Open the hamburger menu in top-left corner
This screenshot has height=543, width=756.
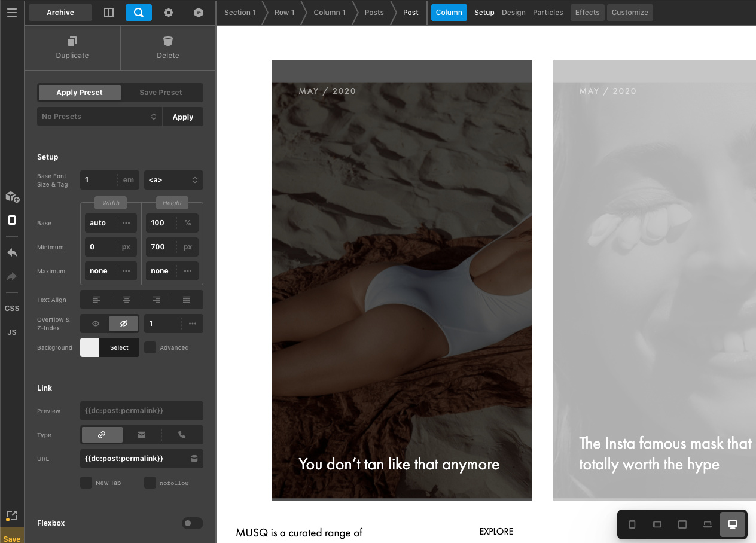[x=12, y=12]
